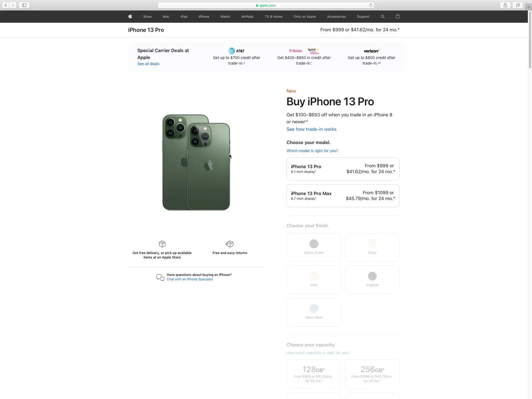The width and height of the screenshot is (532, 399).
Task: Open the Safari tab overview icon
Action: pos(518,5)
